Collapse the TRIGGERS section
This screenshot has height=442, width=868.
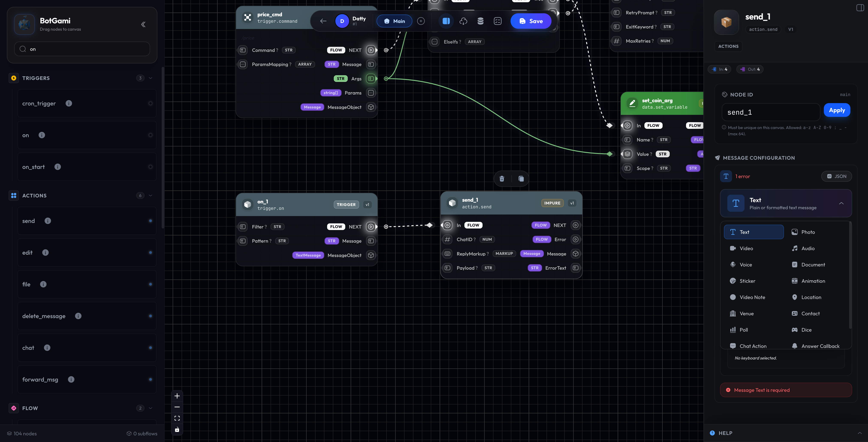[150, 78]
